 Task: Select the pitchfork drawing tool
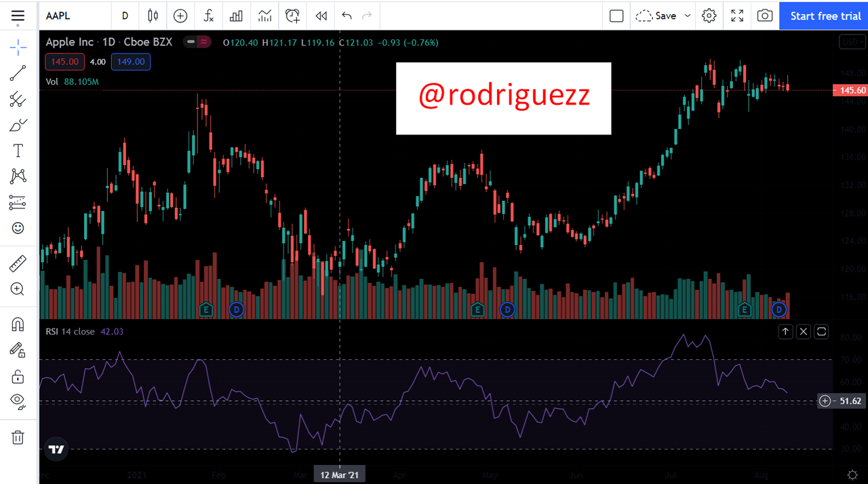[18, 99]
